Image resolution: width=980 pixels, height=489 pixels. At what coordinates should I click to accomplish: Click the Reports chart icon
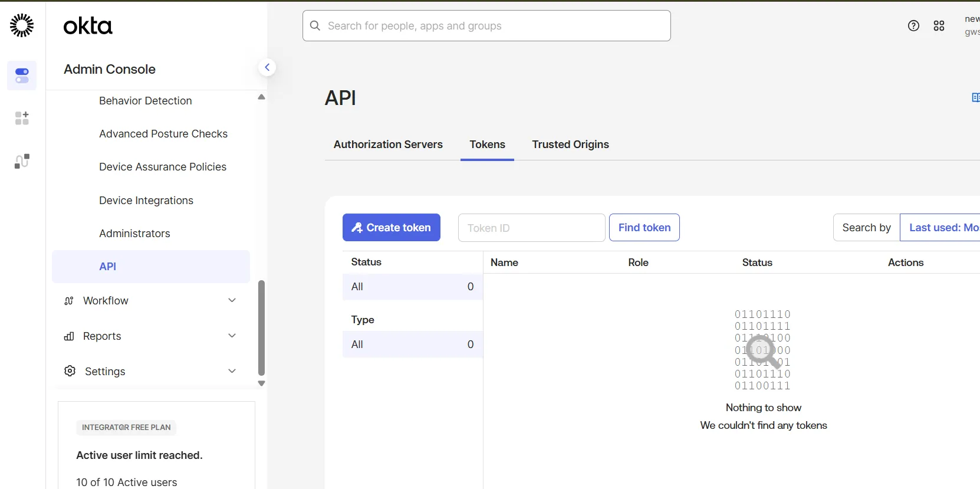69,336
